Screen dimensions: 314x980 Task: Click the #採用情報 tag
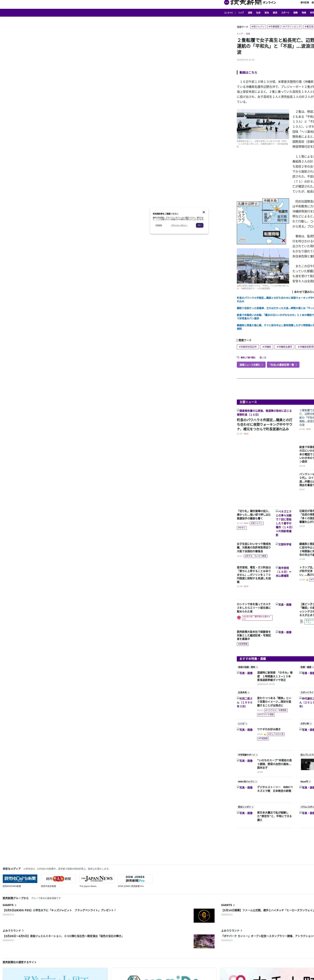pyautogui.click(x=243, y=644)
